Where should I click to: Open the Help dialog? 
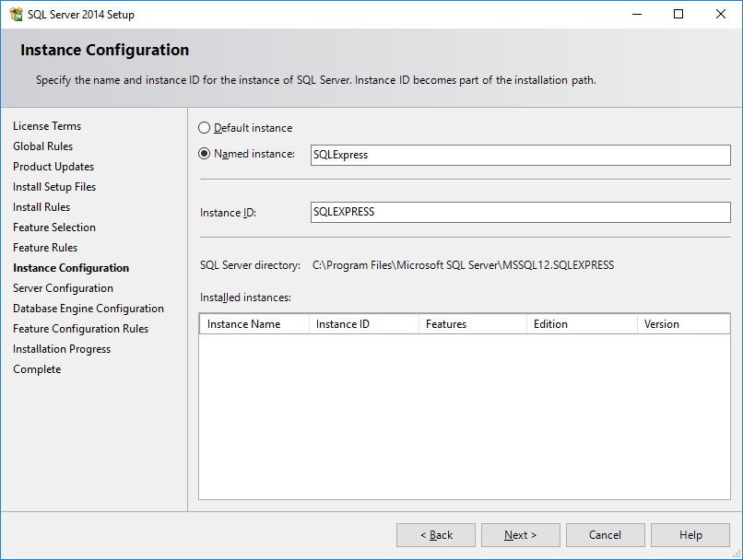[x=690, y=534]
